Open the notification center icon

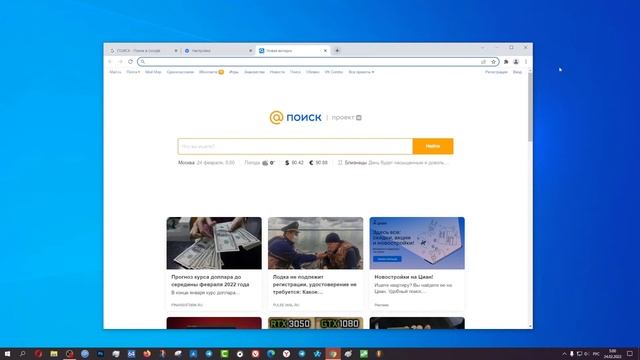pos(630,354)
